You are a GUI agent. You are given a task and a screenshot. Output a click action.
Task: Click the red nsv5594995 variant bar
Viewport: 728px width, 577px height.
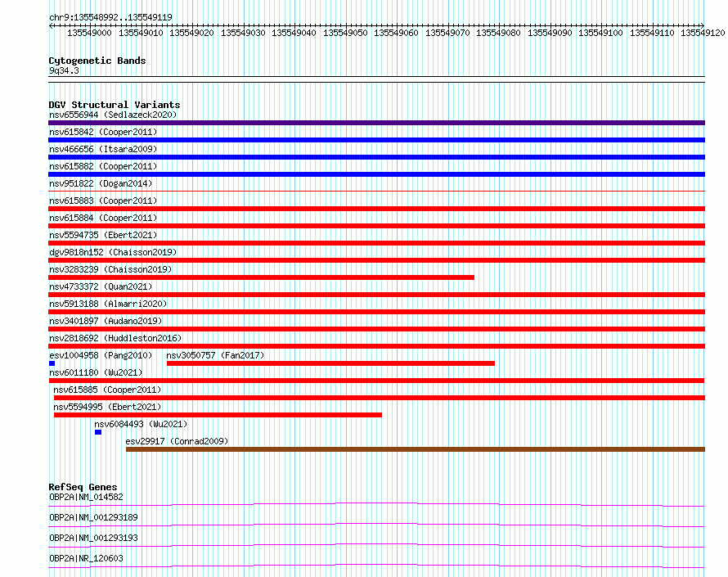[218, 415]
